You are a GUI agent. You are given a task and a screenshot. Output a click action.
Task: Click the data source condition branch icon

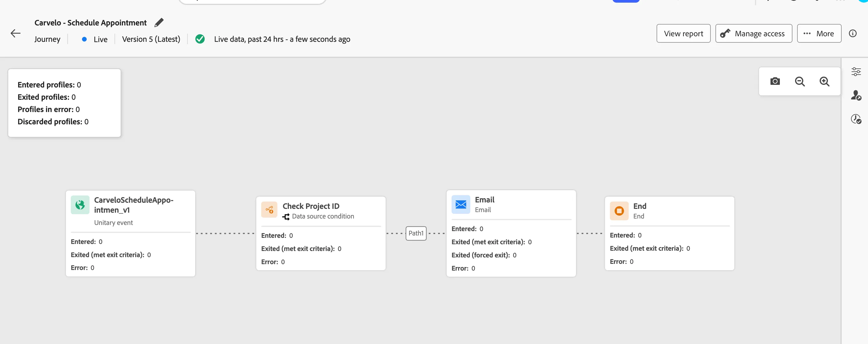point(286,216)
